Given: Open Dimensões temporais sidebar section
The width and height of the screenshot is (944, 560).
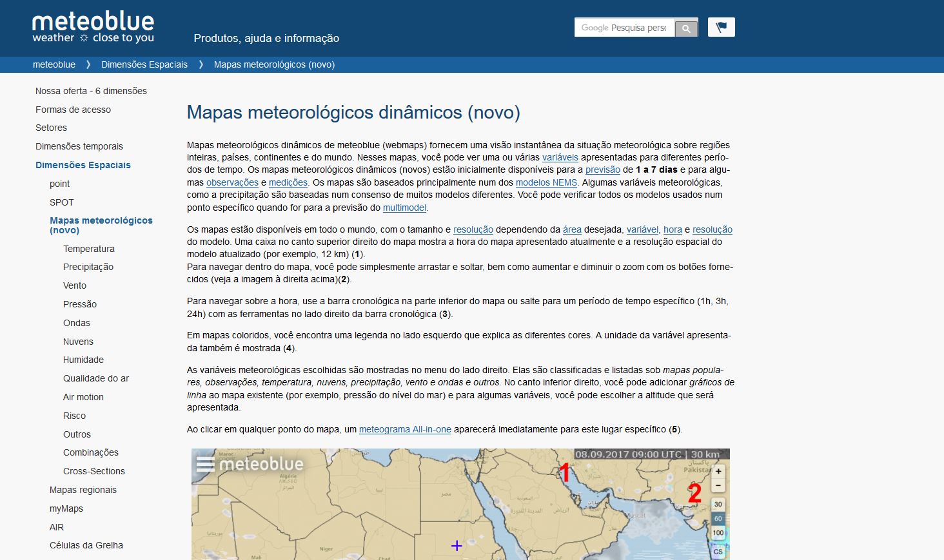Looking at the screenshot, I should (x=79, y=146).
